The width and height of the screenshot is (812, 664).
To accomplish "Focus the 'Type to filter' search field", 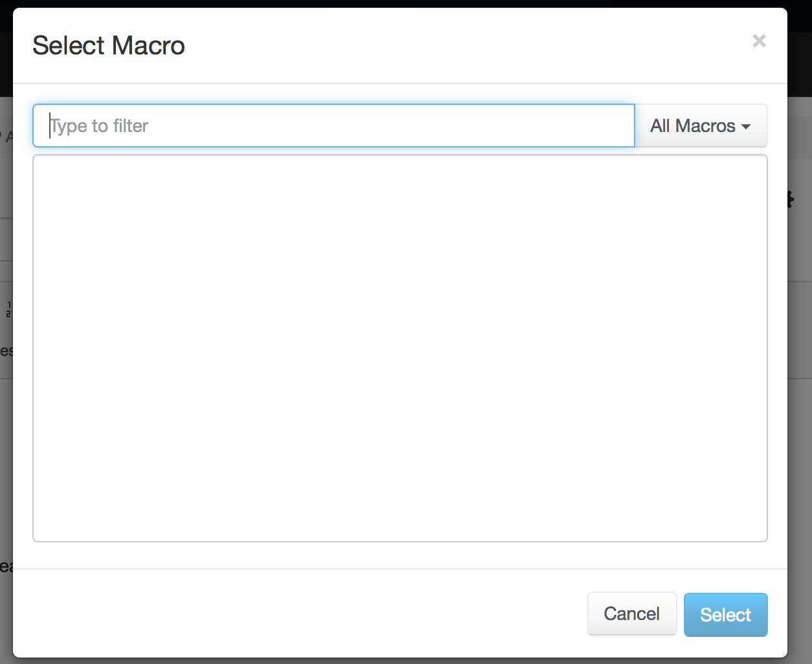I will tap(333, 126).
